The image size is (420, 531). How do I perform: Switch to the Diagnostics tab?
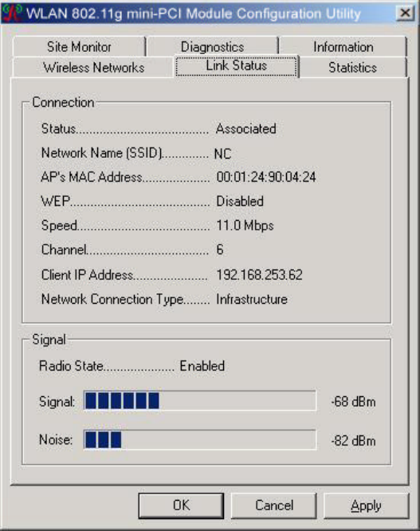212,47
